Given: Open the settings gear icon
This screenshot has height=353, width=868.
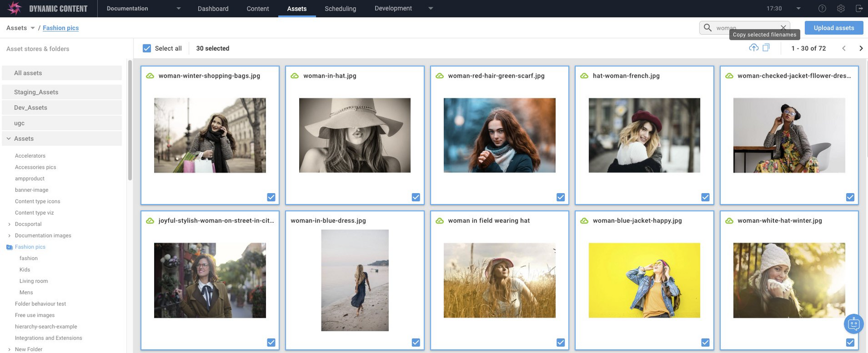Looking at the screenshot, I should coord(841,8).
